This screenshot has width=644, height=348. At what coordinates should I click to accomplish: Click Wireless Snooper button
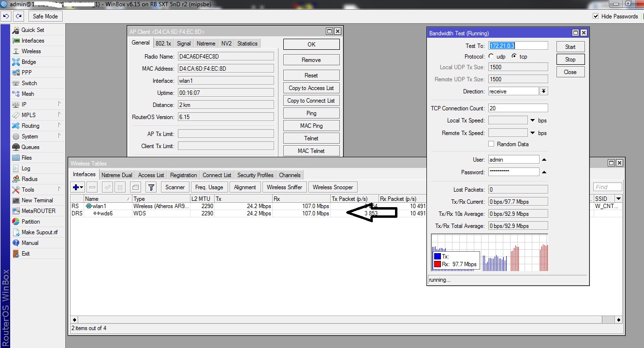click(333, 187)
